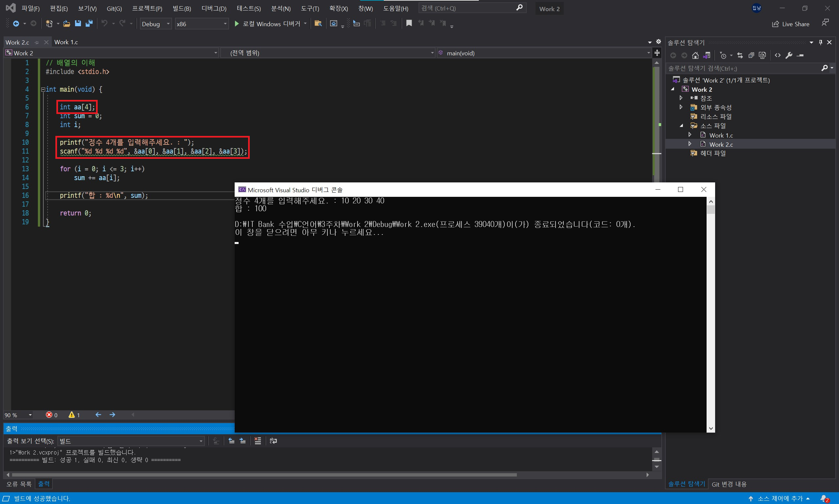Open file using the folder toolbar icon
This screenshot has height=504, width=839.
pyautogui.click(x=67, y=24)
